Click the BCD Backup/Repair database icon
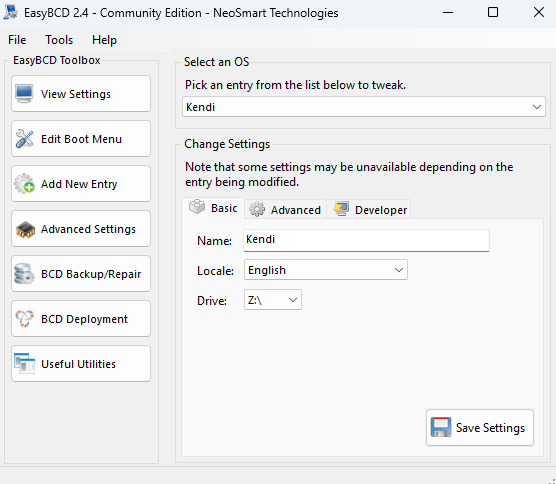The width and height of the screenshot is (556, 484). click(x=24, y=274)
